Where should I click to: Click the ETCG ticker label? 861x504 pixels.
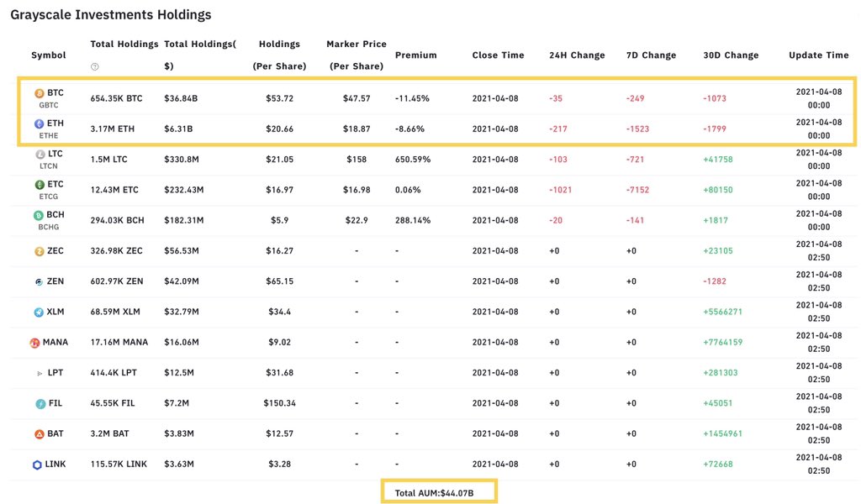[48, 197]
